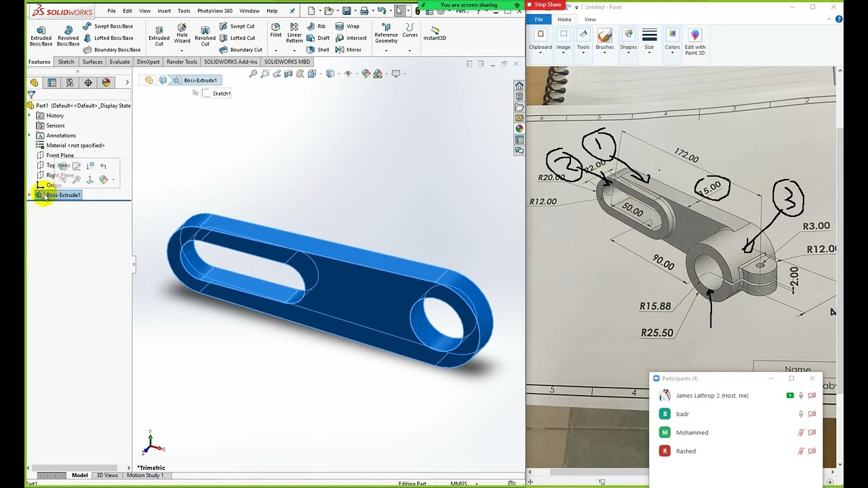868x488 pixels.
Task: Switch to Render Tools tab
Action: coord(182,62)
